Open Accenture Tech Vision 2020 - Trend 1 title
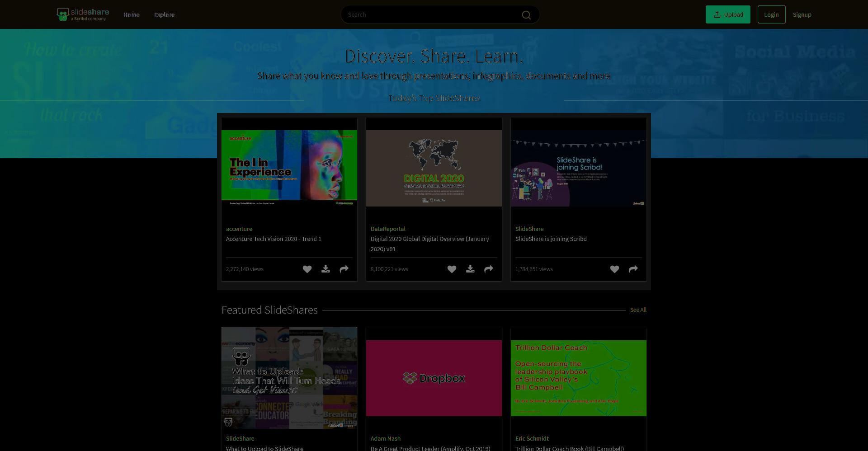Image resolution: width=868 pixels, height=451 pixels. [x=274, y=239]
